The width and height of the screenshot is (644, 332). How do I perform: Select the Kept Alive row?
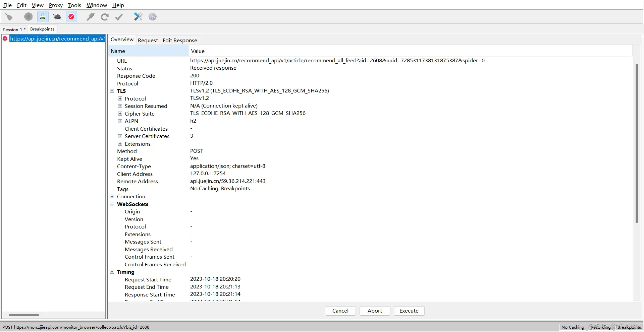[x=370, y=159]
